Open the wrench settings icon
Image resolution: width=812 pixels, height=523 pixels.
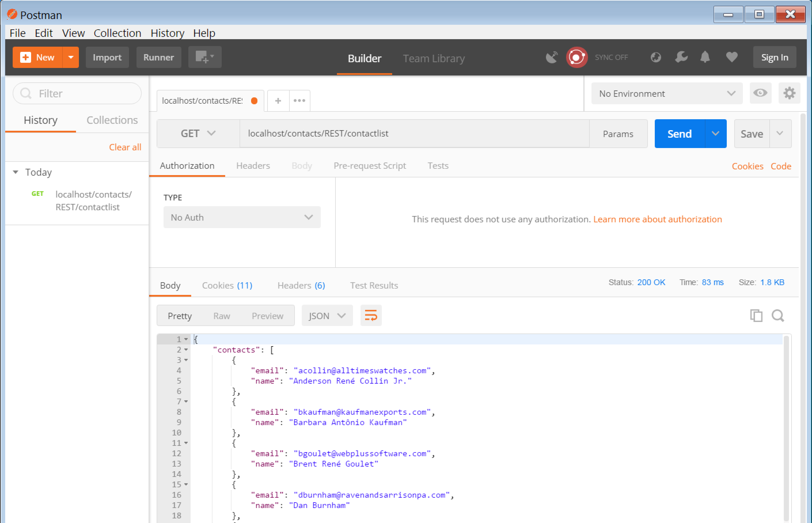pos(681,57)
